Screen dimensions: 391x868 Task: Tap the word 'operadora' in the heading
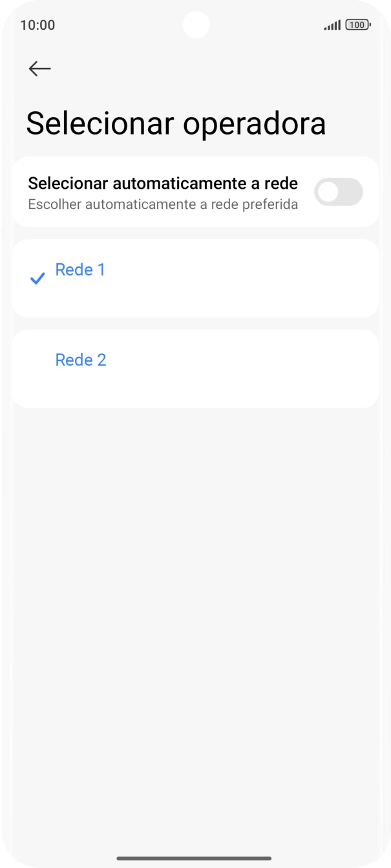(254, 124)
